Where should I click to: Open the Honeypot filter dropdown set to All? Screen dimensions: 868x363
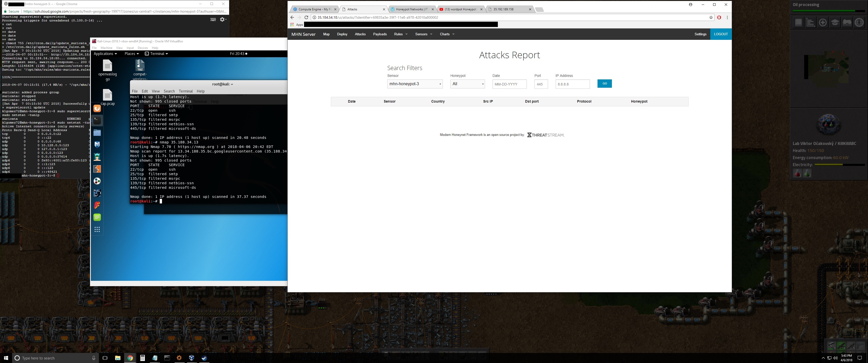point(467,84)
